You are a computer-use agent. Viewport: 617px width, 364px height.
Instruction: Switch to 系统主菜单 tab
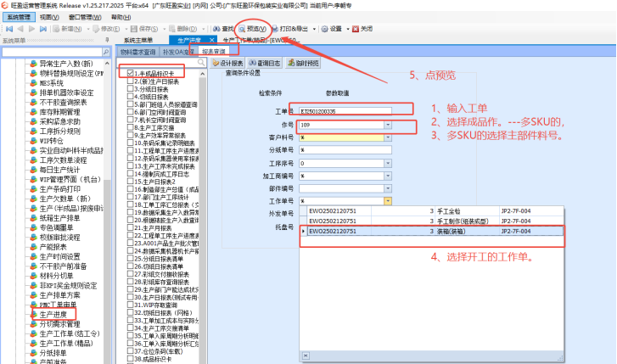tap(138, 40)
